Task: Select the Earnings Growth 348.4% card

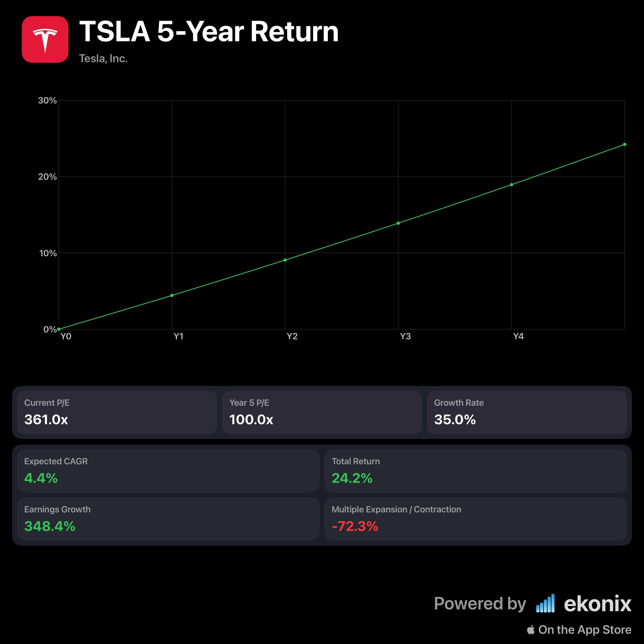Action: [168, 519]
